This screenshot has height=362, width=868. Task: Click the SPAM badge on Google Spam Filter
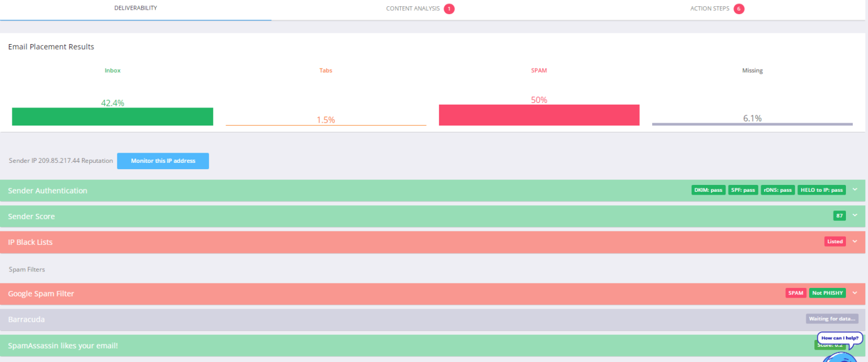796,293
